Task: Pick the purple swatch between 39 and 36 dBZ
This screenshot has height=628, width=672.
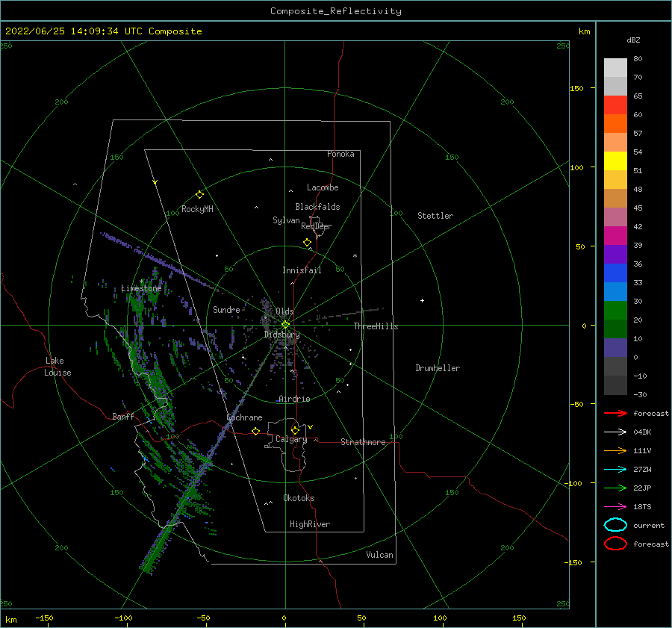Action: coord(615,255)
